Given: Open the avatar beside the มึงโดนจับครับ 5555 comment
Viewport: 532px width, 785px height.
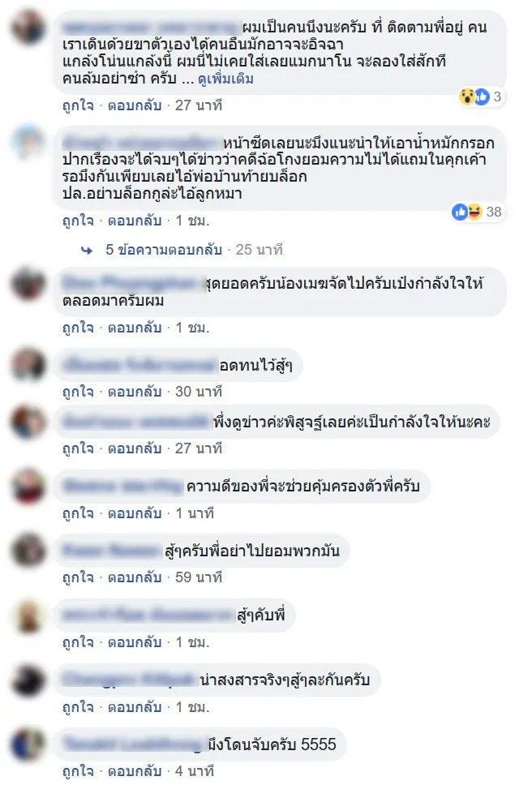Looking at the screenshot, I should tap(28, 744).
